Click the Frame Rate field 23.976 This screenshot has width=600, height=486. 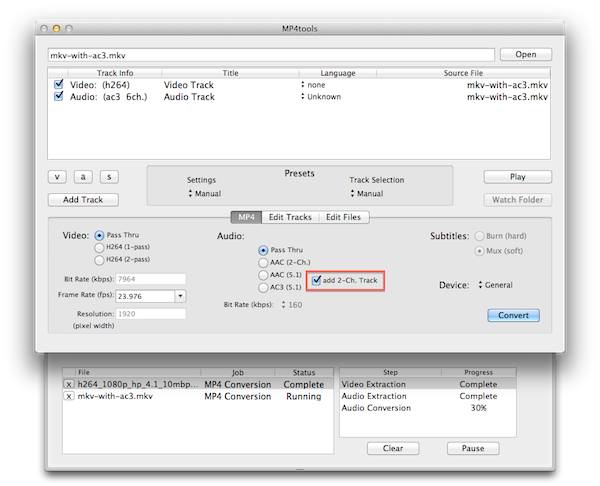click(x=145, y=296)
